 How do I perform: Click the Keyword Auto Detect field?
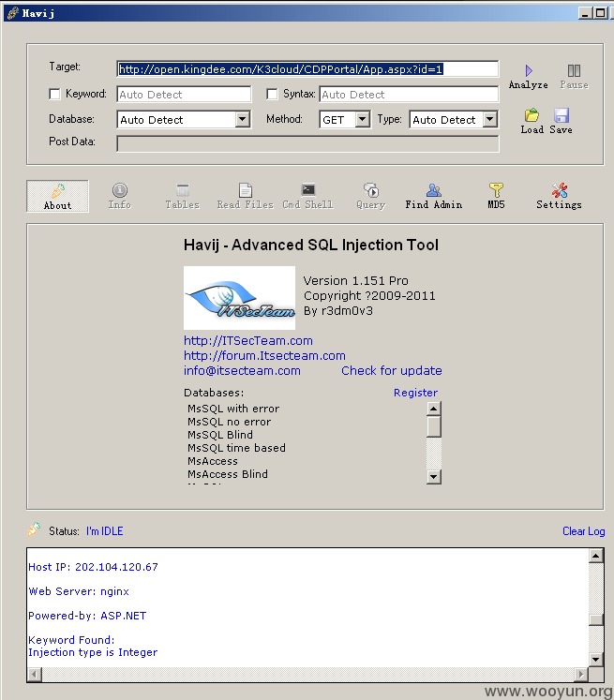pyautogui.click(x=184, y=95)
